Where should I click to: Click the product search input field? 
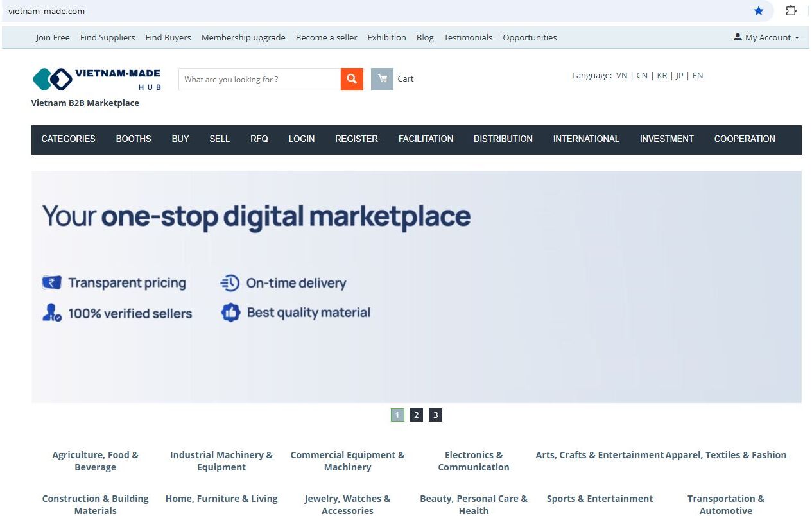pos(259,80)
